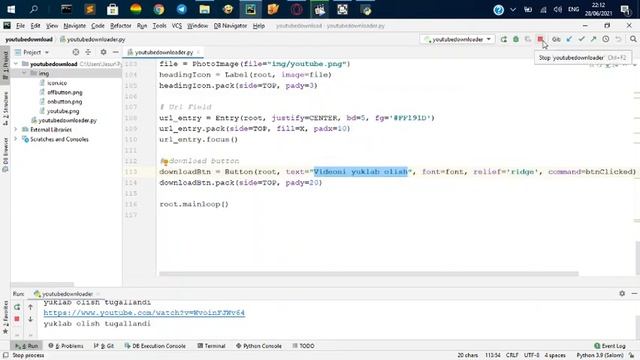Open Git history clock icon

pos(606,39)
